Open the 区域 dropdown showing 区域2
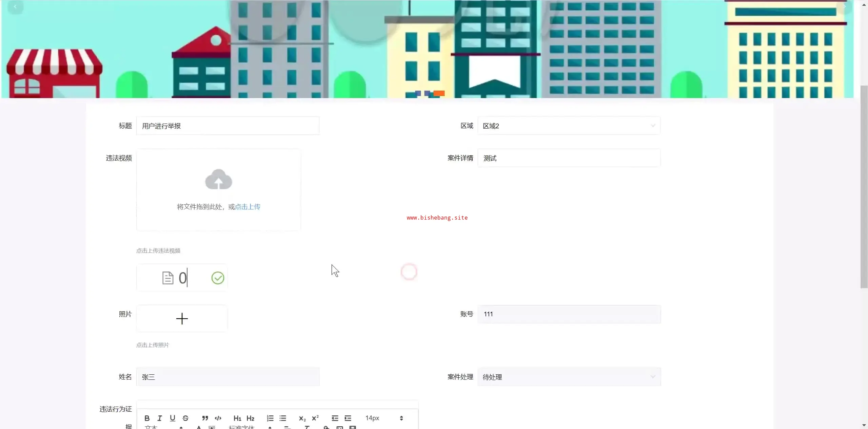The width and height of the screenshot is (868, 429). click(569, 126)
